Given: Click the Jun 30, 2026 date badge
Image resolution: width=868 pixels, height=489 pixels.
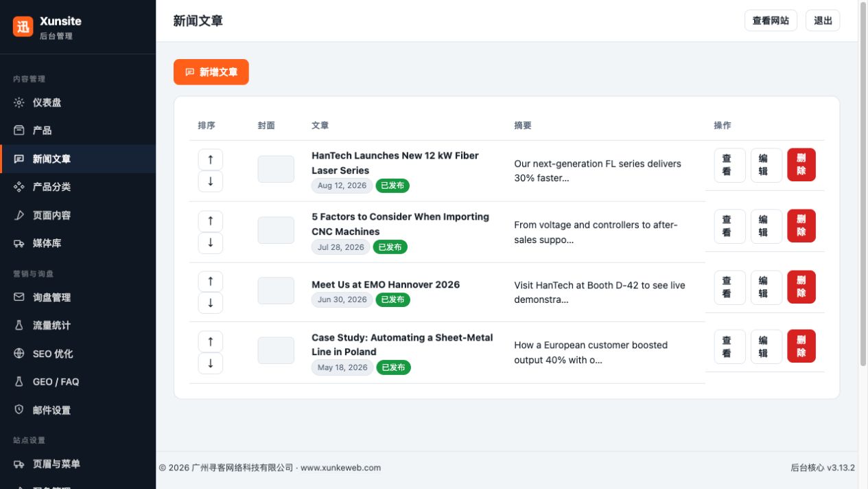Looking at the screenshot, I should (342, 300).
